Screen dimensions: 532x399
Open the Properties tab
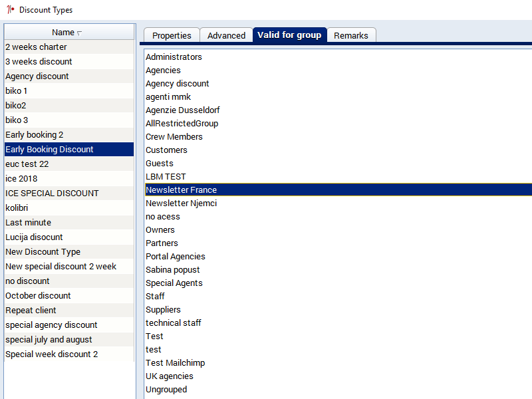[172, 35]
